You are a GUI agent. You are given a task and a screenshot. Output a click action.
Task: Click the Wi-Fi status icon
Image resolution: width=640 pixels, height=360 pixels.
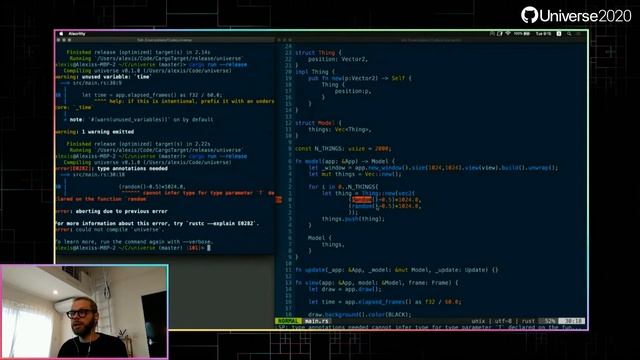tap(508, 34)
